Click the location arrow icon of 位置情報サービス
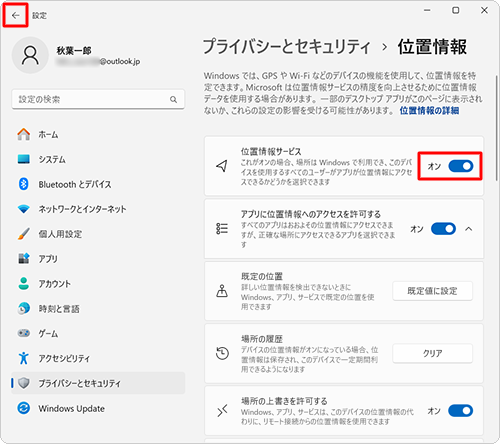Viewport: 500px width, 444px height. [222, 166]
